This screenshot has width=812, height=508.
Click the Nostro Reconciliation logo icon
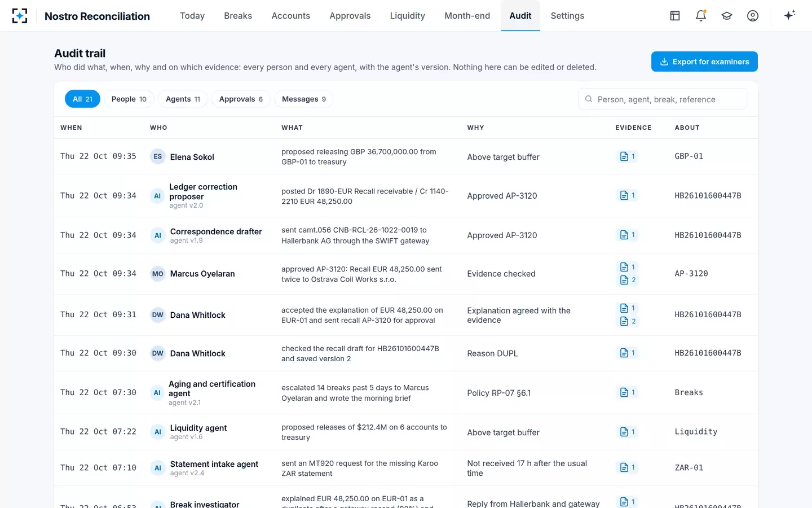tap(20, 16)
